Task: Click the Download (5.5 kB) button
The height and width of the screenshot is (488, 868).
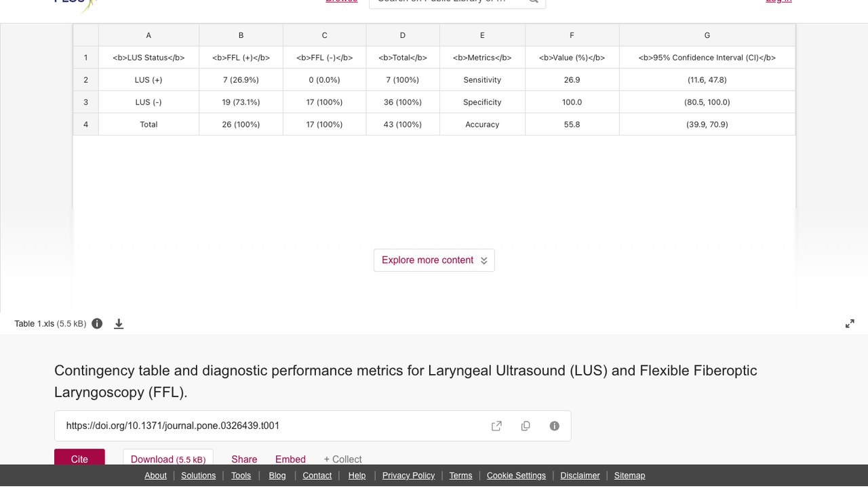Action: click(x=168, y=457)
